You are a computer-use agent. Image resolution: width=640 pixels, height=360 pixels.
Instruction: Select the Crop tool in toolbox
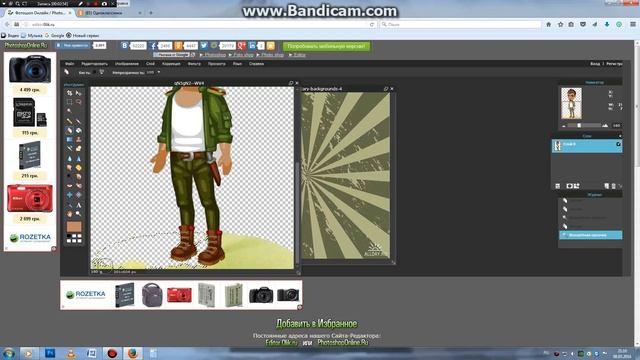(x=69, y=93)
